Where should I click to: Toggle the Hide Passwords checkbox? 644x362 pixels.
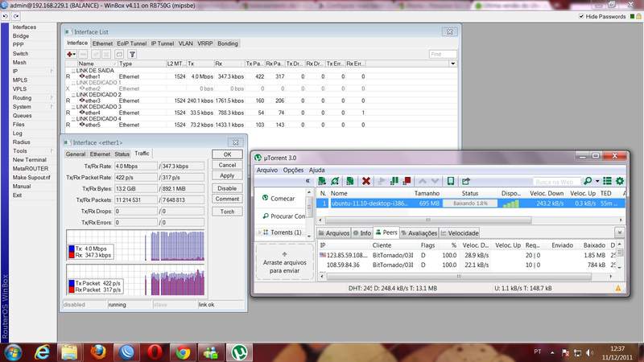pyautogui.click(x=581, y=16)
